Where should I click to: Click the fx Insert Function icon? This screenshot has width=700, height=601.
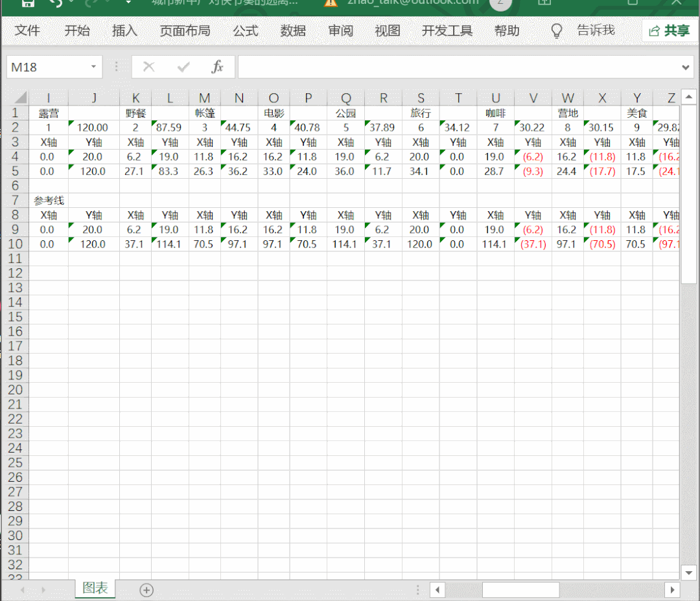tap(217, 67)
